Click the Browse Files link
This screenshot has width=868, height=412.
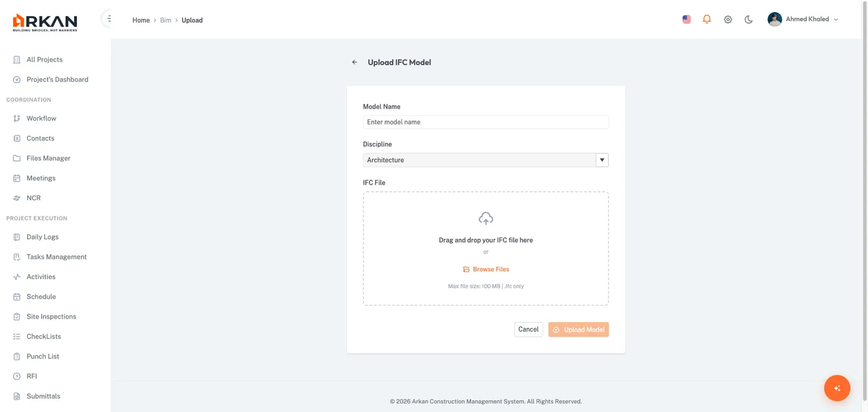tap(486, 269)
